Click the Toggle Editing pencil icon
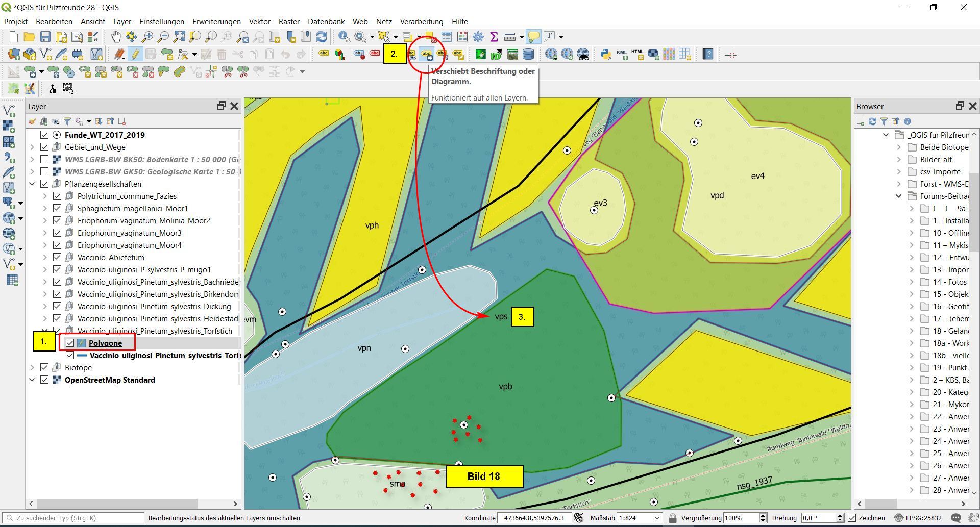Viewport: 980px width, 527px height. pyautogui.click(x=135, y=55)
